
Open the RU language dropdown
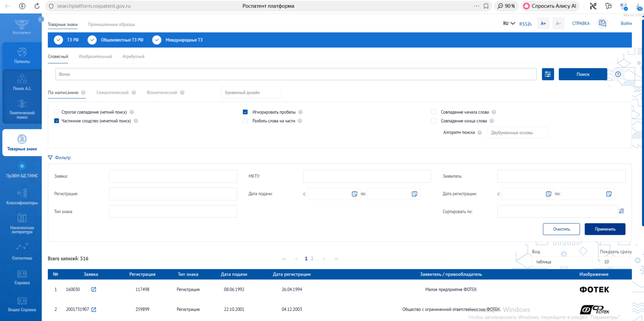pos(509,24)
